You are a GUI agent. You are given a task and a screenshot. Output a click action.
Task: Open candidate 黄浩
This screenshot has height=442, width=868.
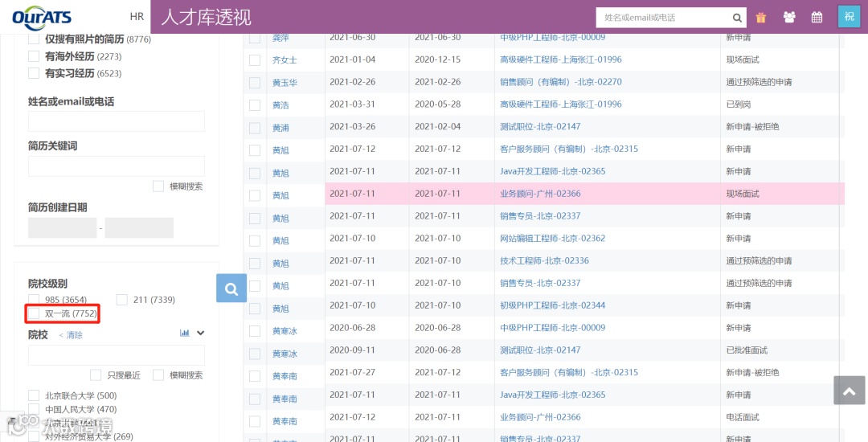tap(280, 104)
